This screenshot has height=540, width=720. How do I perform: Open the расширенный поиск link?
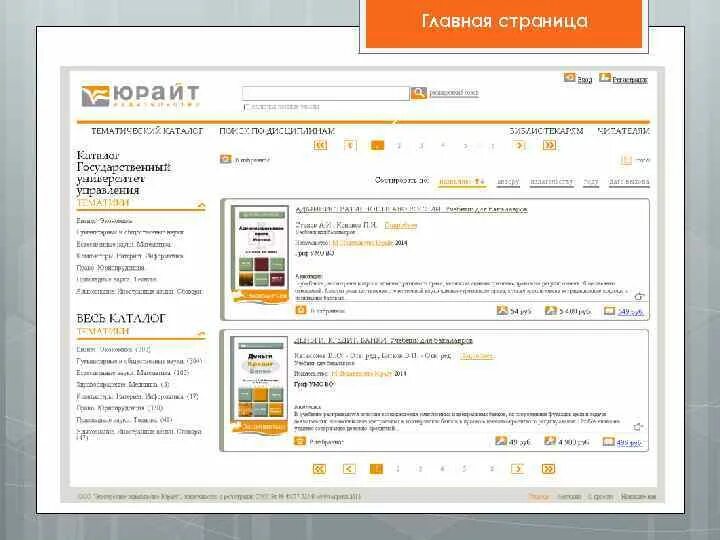coord(454,93)
